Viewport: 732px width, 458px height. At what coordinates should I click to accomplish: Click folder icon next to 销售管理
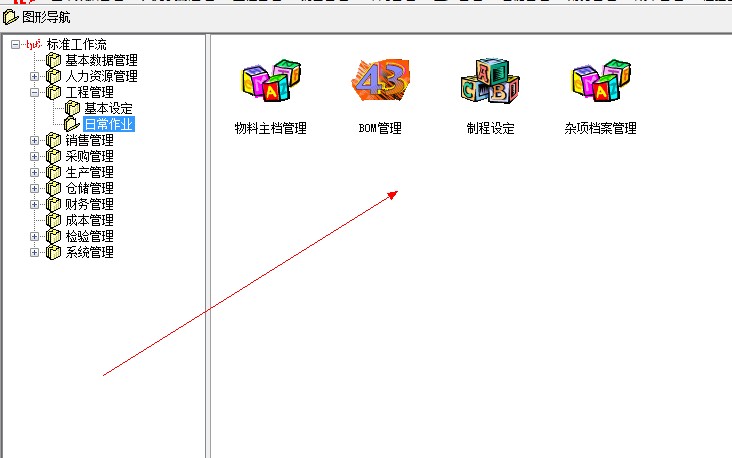[x=53, y=140]
